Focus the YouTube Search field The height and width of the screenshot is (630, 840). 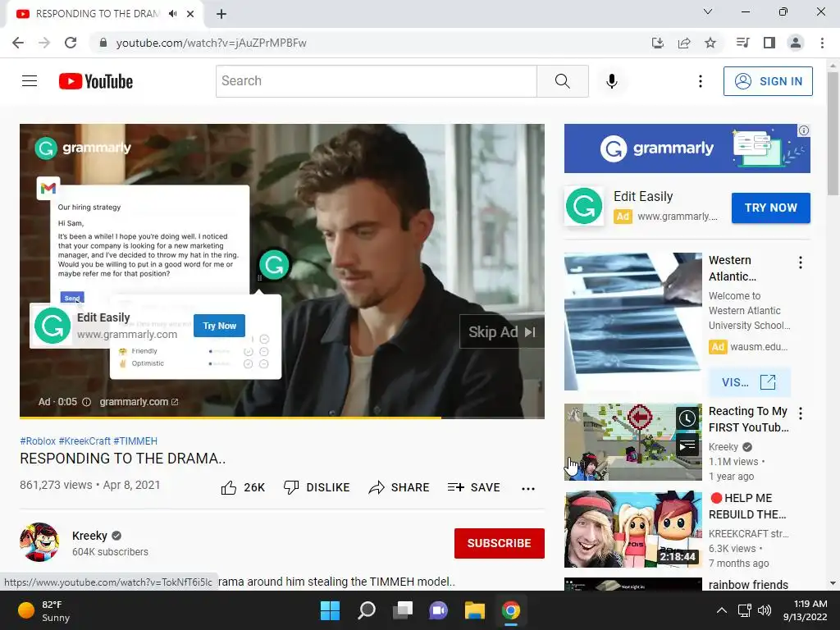pyautogui.click(x=376, y=81)
